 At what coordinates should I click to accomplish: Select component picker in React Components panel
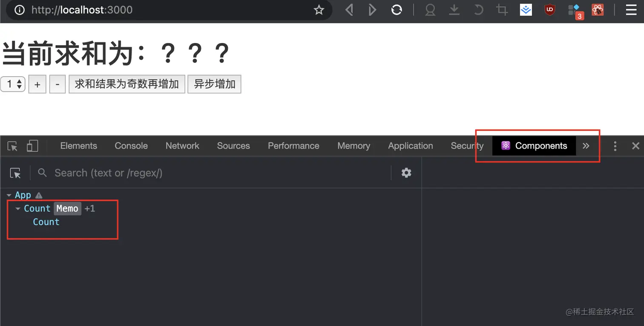(15, 173)
